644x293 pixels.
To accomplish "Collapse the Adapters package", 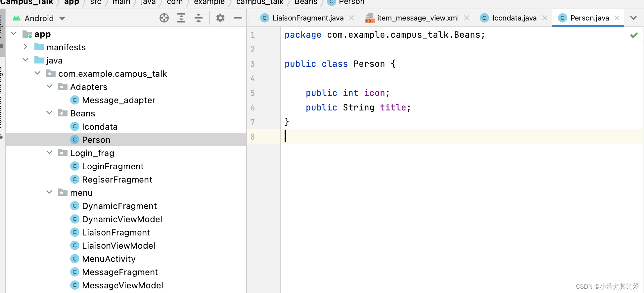I will click(49, 86).
